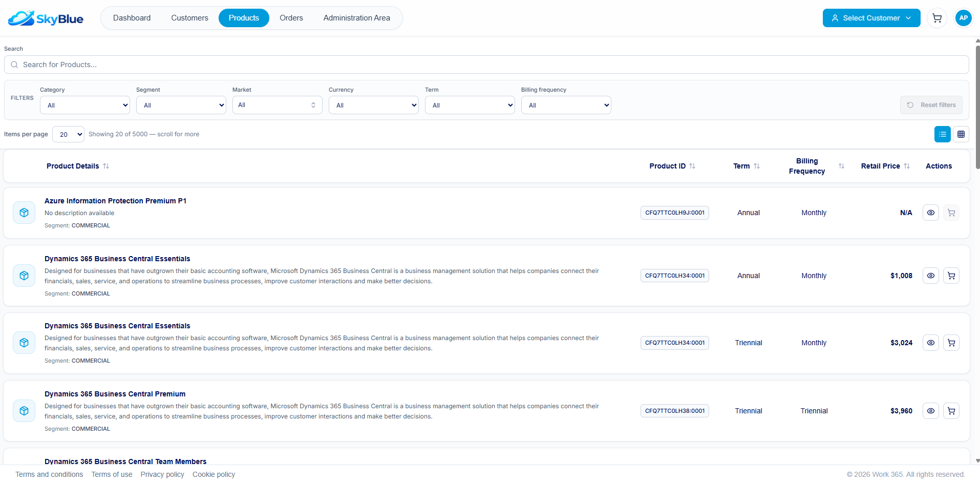Open the shopping cart icon in header

937,18
